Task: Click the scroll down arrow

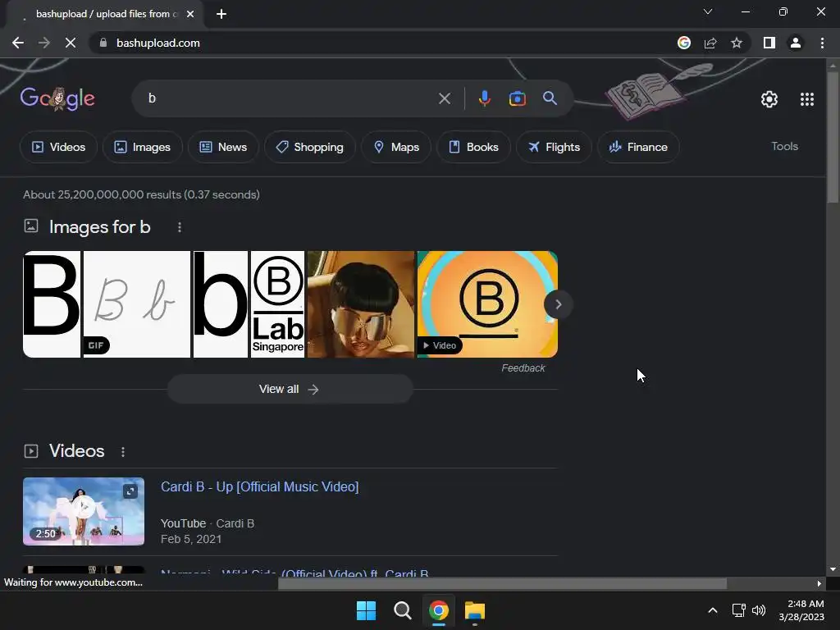Action: click(832, 569)
